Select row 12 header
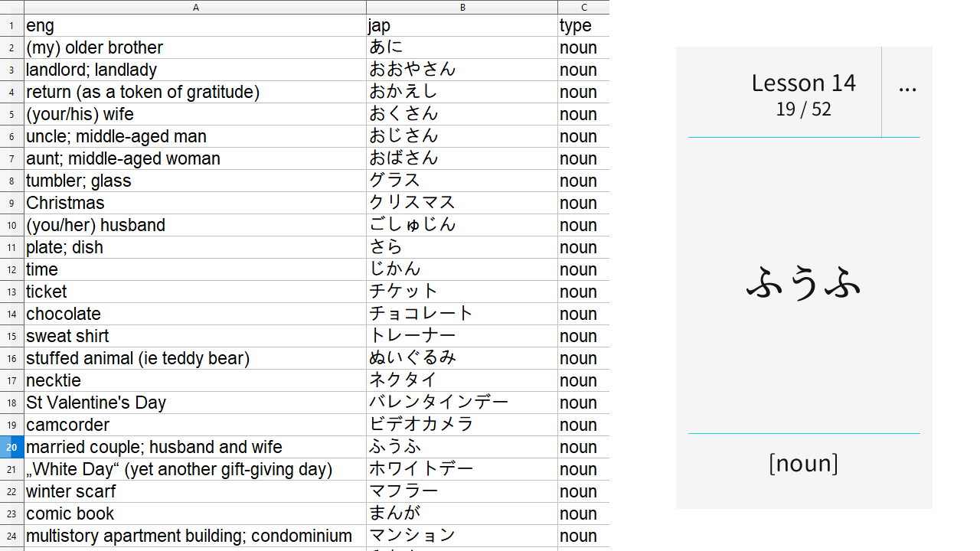The height and width of the screenshot is (551, 980). (x=12, y=269)
